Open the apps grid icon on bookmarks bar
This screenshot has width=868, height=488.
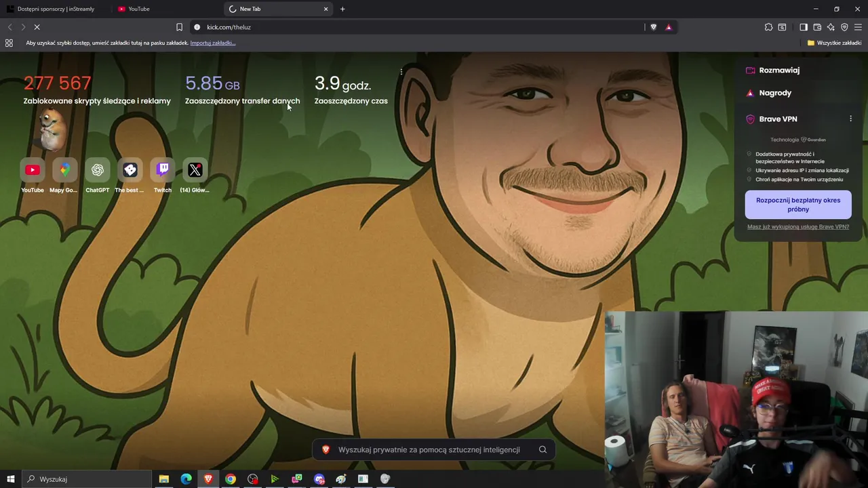point(9,43)
